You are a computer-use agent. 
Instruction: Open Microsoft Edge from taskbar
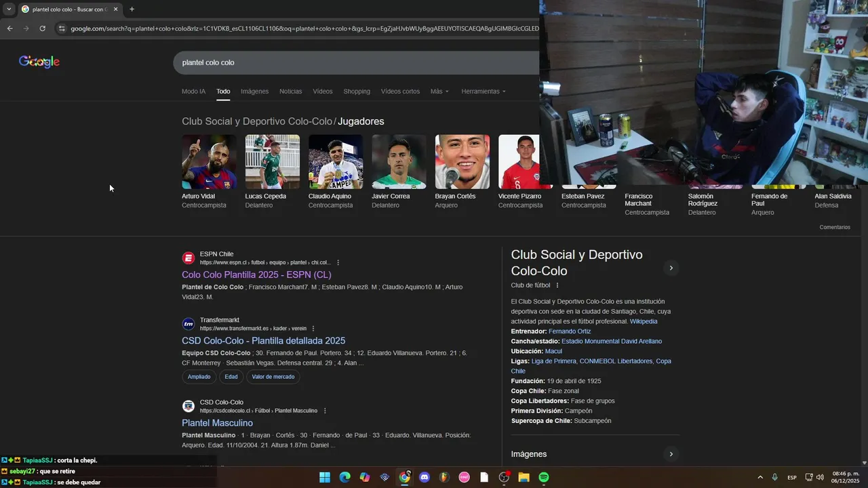tap(344, 477)
